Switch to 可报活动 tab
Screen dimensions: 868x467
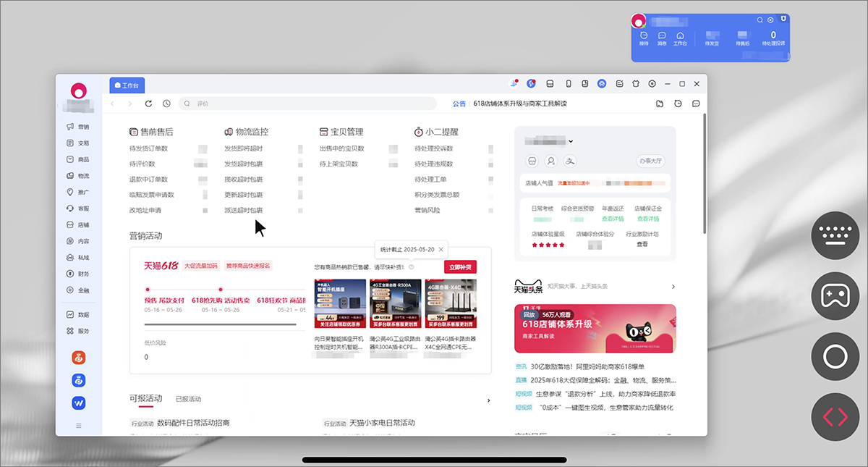(x=145, y=399)
